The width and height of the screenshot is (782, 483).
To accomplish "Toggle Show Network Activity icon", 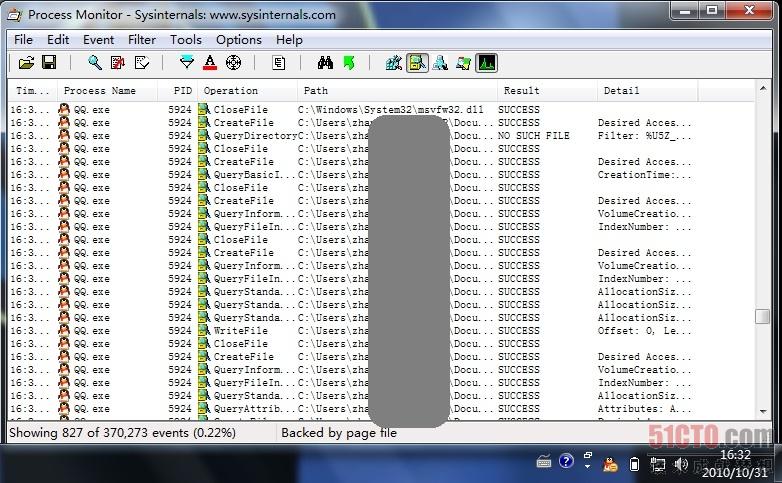I will click(x=440, y=63).
